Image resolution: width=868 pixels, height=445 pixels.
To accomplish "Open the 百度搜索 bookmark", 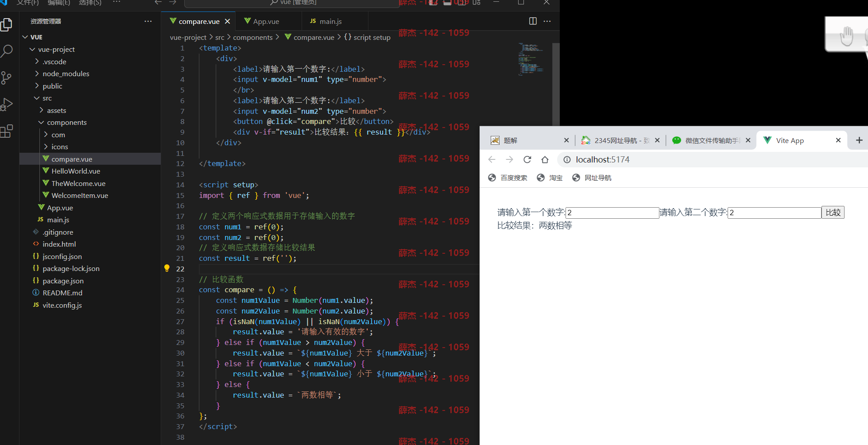I will tap(508, 178).
